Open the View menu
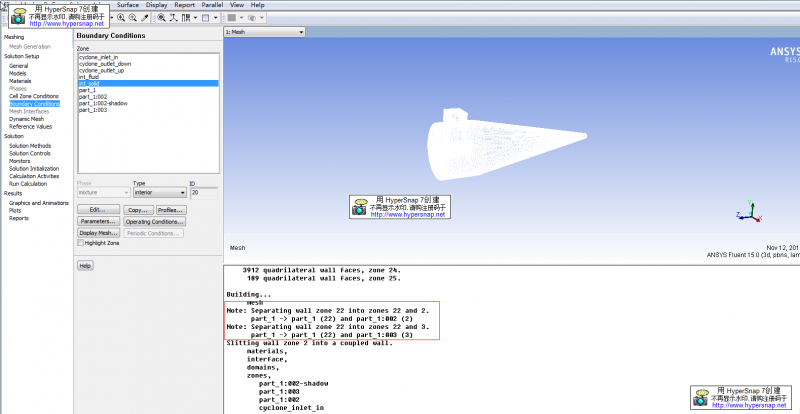The width and height of the screenshot is (800, 414). pyautogui.click(x=237, y=5)
